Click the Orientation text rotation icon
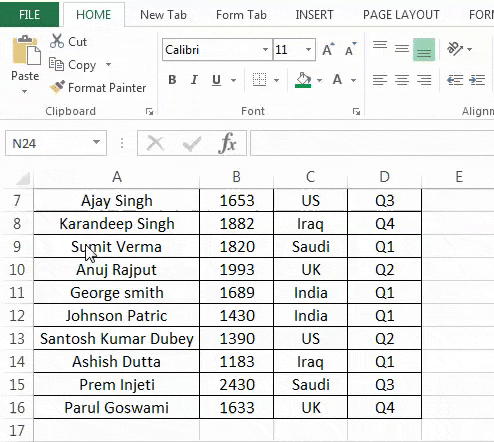 (455, 49)
